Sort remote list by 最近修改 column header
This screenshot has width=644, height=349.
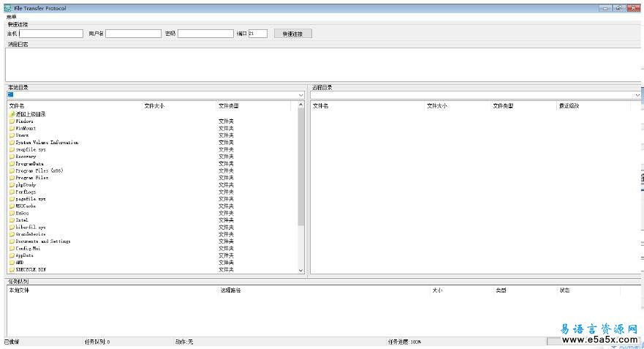pyautogui.click(x=594, y=106)
